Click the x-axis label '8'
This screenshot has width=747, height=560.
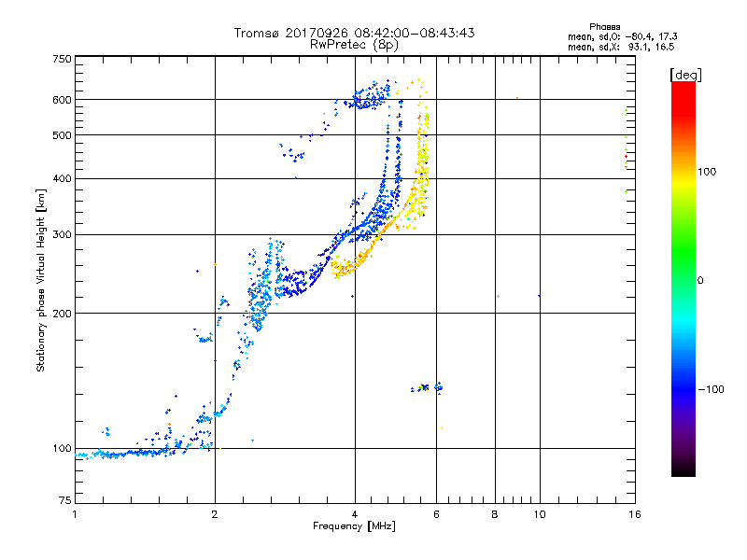click(x=495, y=514)
